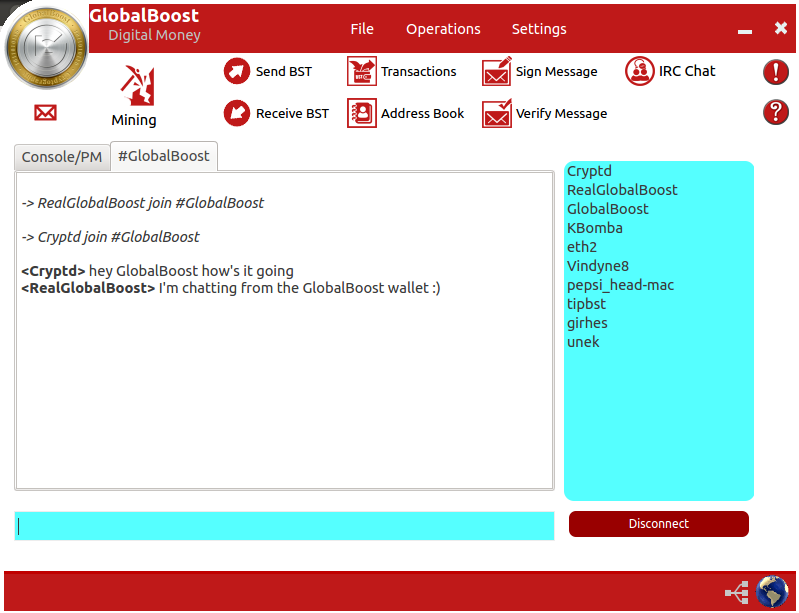Image resolution: width=799 pixels, height=613 pixels.
Task: Select user GlobalBoost in the user list
Action: coord(608,209)
